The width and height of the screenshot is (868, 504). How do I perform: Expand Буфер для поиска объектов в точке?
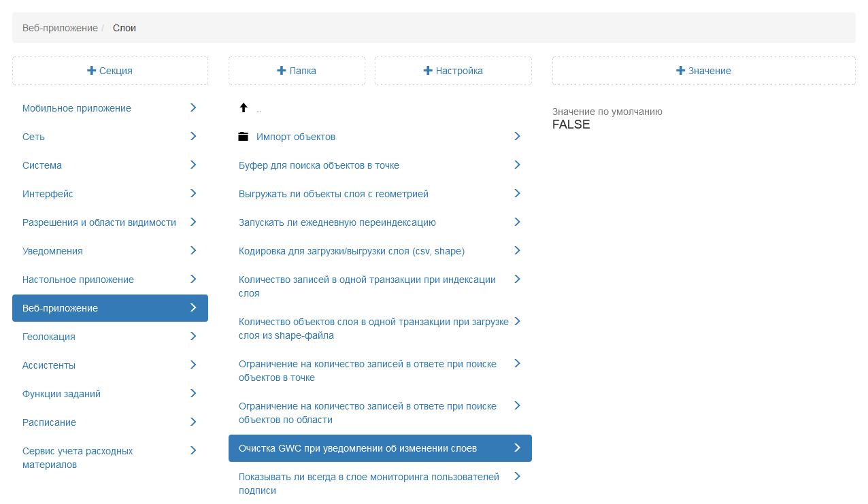click(517, 165)
